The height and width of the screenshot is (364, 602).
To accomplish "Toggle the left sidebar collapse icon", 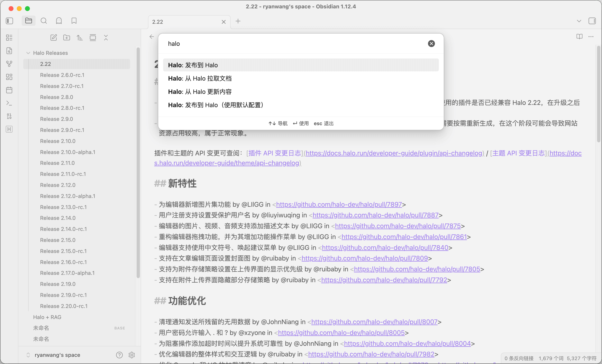I will [x=9, y=21].
